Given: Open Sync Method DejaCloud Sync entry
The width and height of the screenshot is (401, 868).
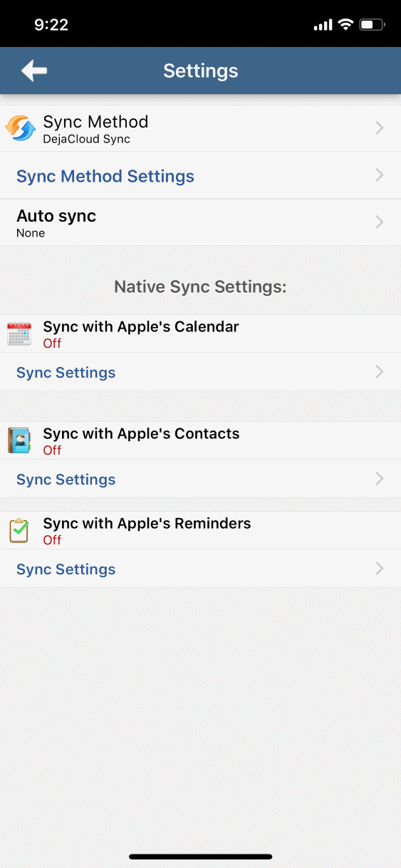Looking at the screenshot, I should click(200, 128).
